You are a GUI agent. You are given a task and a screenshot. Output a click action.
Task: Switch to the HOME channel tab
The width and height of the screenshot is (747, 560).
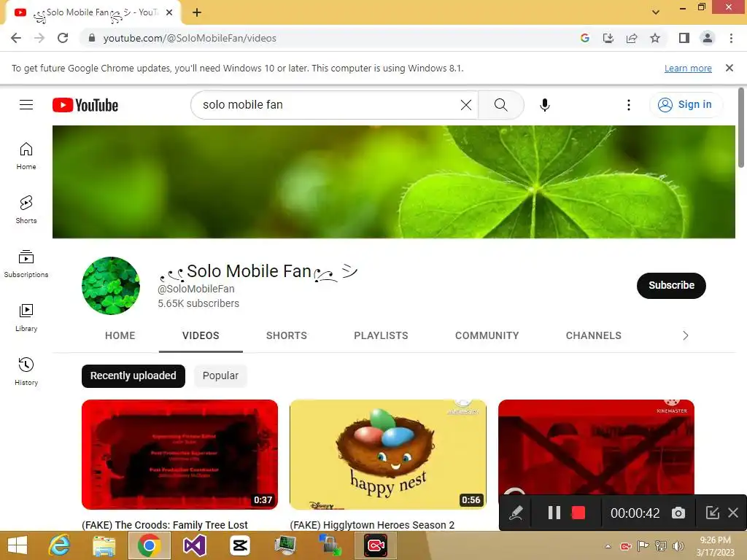tap(120, 335)
